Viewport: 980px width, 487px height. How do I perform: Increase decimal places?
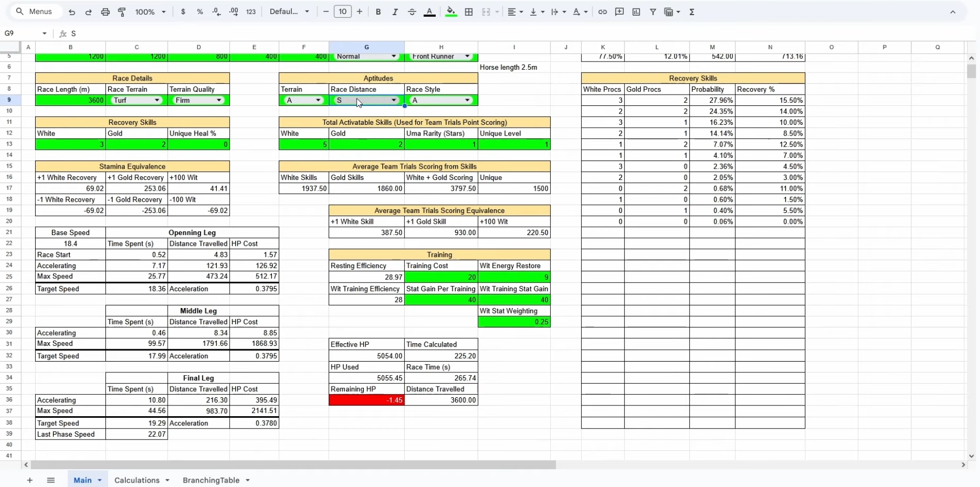234,12
